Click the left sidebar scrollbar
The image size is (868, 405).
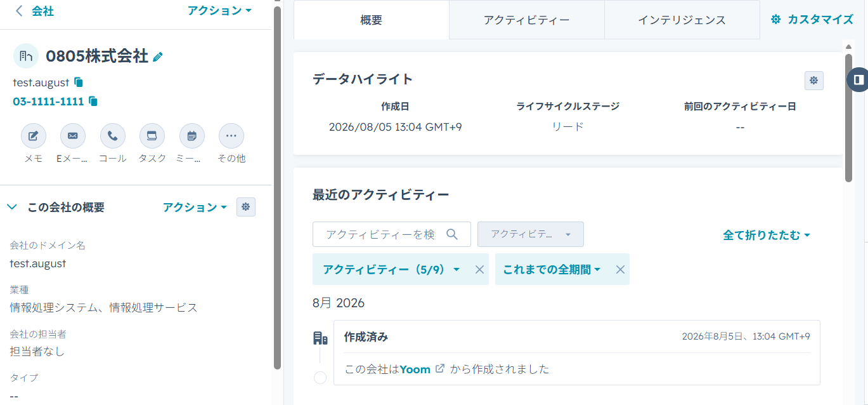(277, 187)
